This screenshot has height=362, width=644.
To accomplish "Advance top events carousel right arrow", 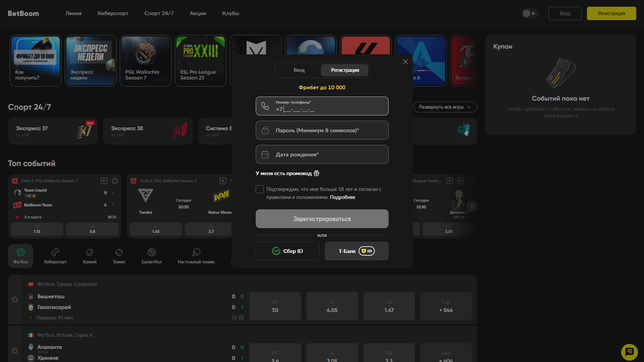I will (472, 206).
